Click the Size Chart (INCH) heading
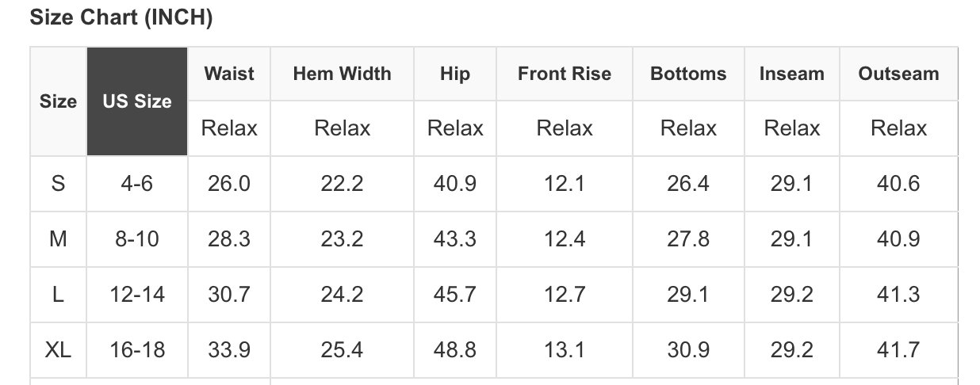This screenshot has height=385, width=980. point(121,17)
